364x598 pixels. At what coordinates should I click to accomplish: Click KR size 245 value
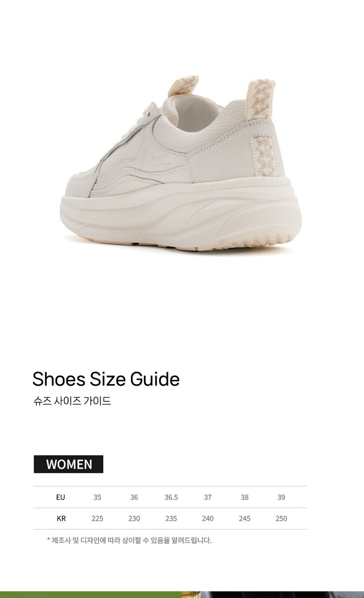tap(245, 518)
